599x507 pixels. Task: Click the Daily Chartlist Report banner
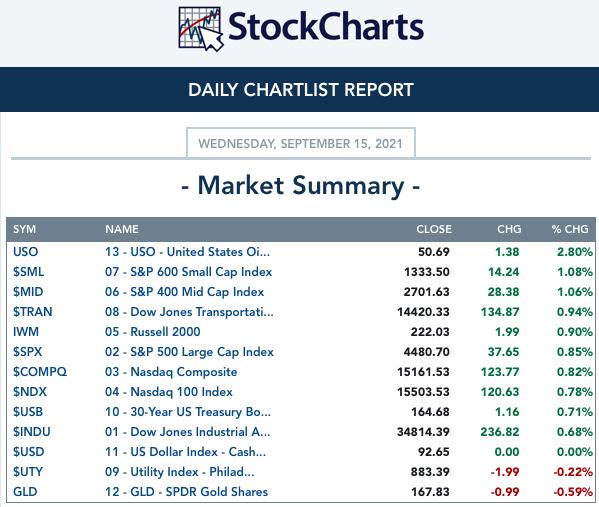tap(300, 90)
